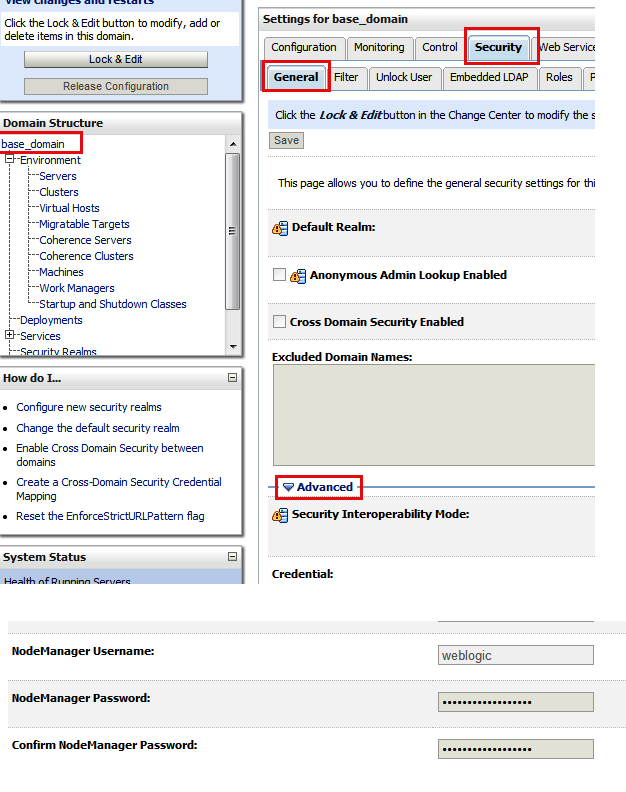
Task: Collapse the Advanced section
Action: coord(288,487)
